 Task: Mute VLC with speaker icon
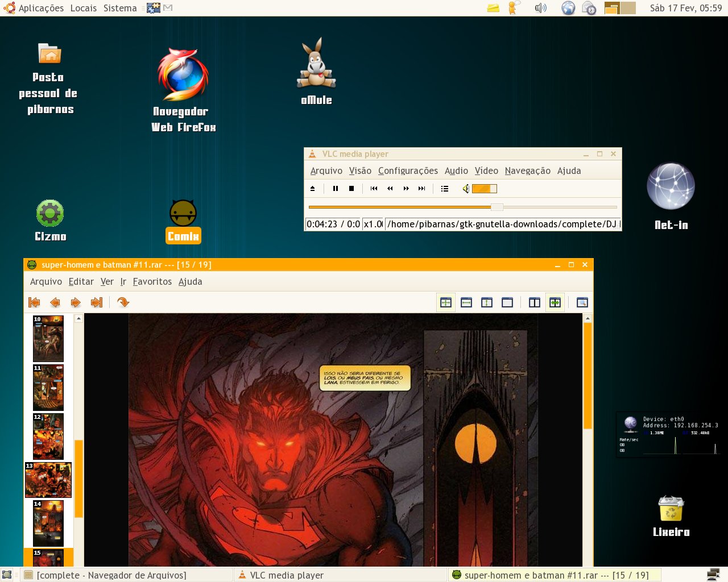point(466,189)
